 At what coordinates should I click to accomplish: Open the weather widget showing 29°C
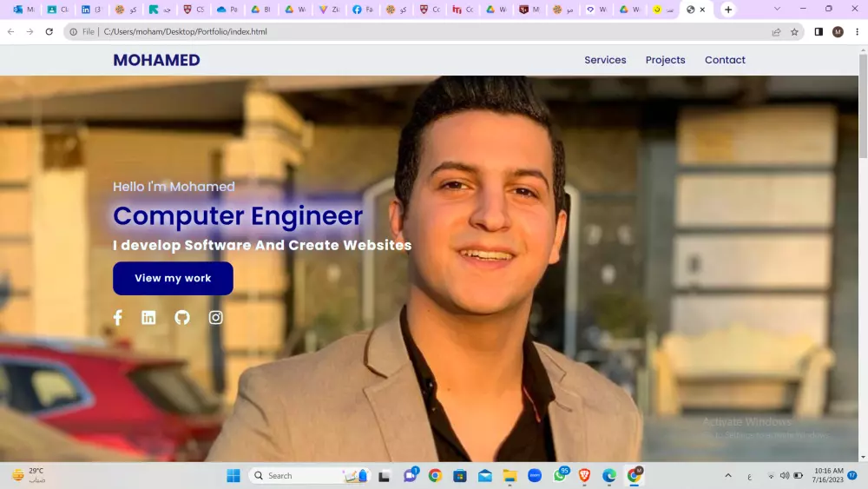[29, 475]
